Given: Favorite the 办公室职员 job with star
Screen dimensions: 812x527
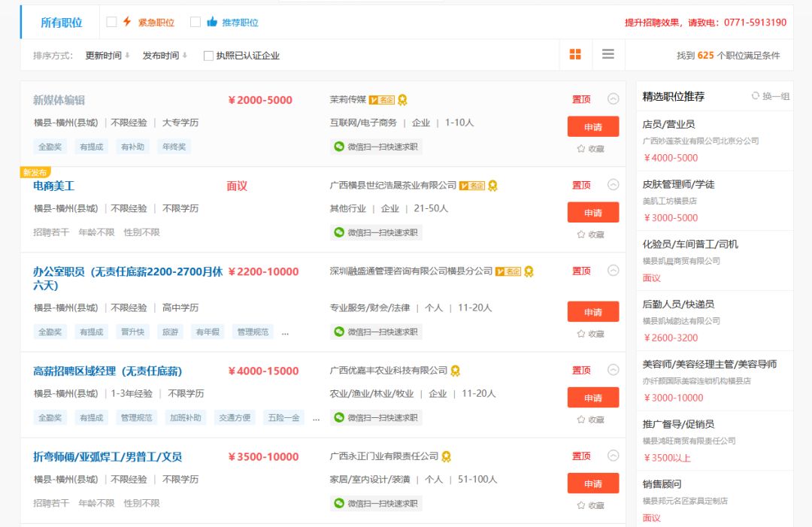Looking at the screenshot, I should pos(581,334).
